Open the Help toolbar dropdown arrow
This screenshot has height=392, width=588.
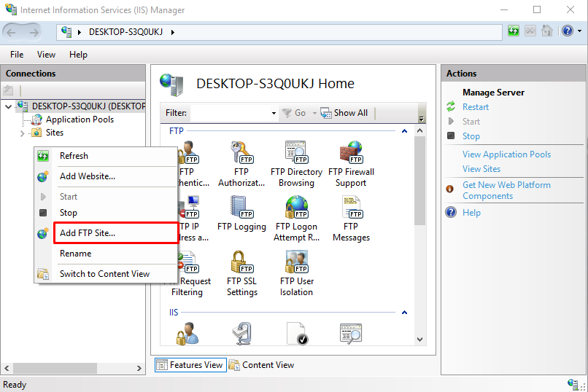580,31
